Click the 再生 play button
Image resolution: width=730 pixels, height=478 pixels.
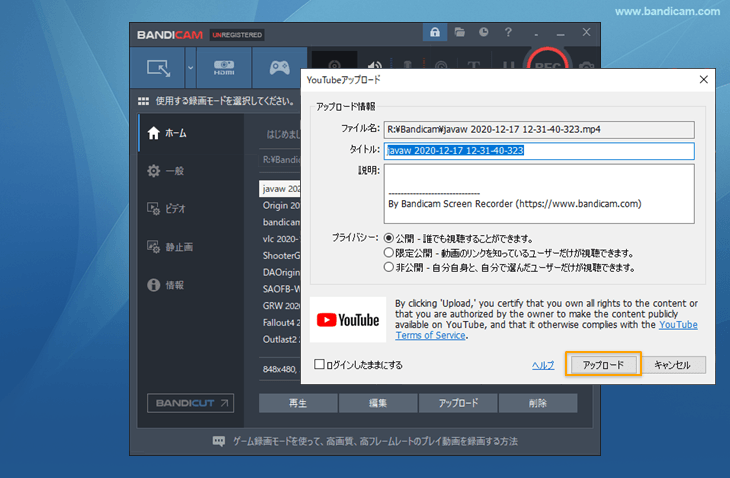(298, 403)
